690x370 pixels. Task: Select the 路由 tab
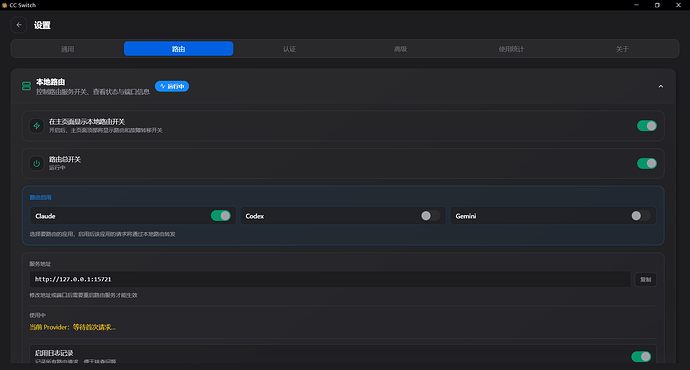[x=178, y=49]
